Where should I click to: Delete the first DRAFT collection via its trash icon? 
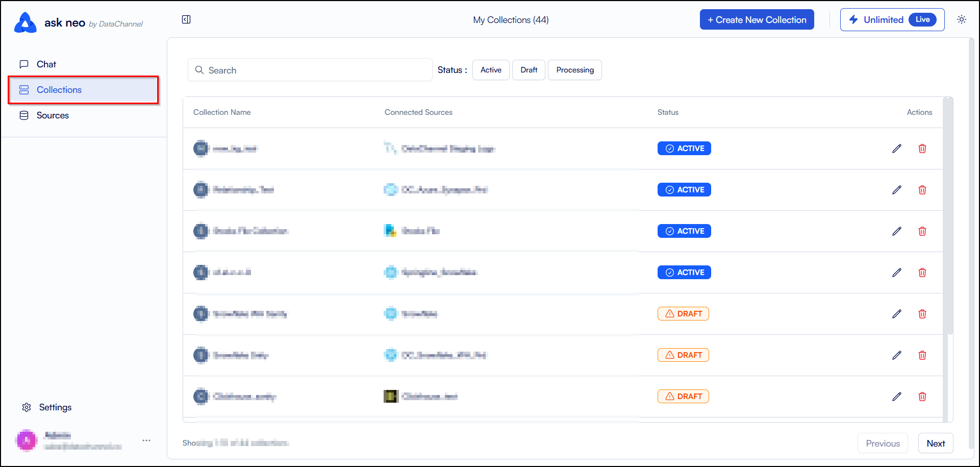[x=922, y=314]
